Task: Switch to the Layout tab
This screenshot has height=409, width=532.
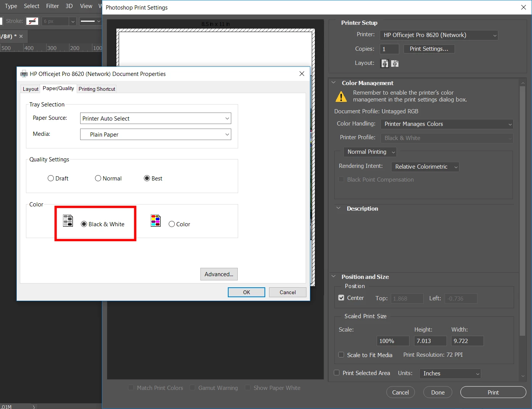Action: 31,89
